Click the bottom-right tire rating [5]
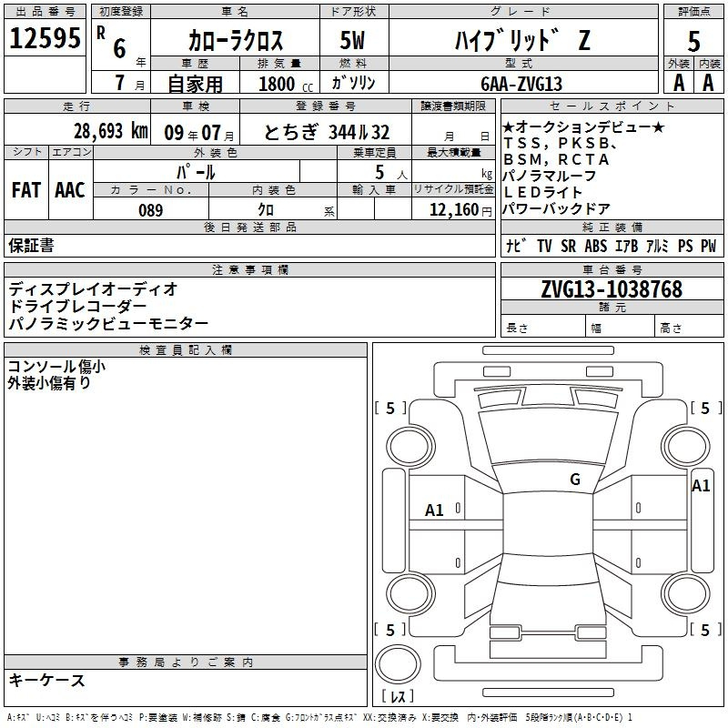This screenshot has height=728, width=728. coord(705,630)
